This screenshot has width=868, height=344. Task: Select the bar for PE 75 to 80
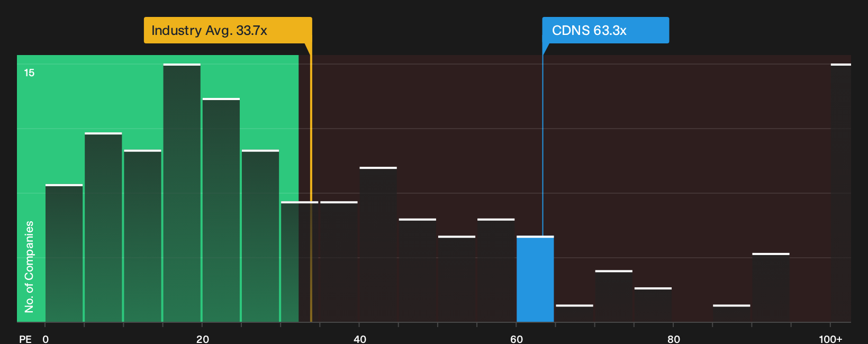click(x=653, y=305)
